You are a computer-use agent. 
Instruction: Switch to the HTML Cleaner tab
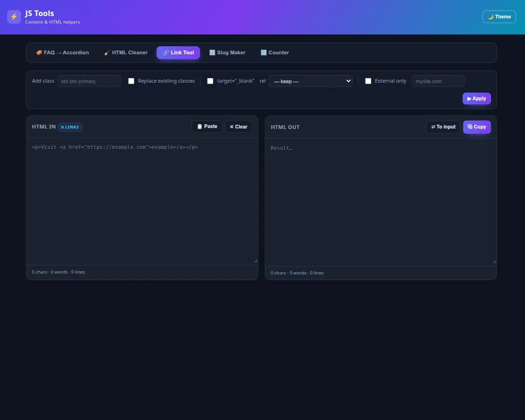[126, 52]
